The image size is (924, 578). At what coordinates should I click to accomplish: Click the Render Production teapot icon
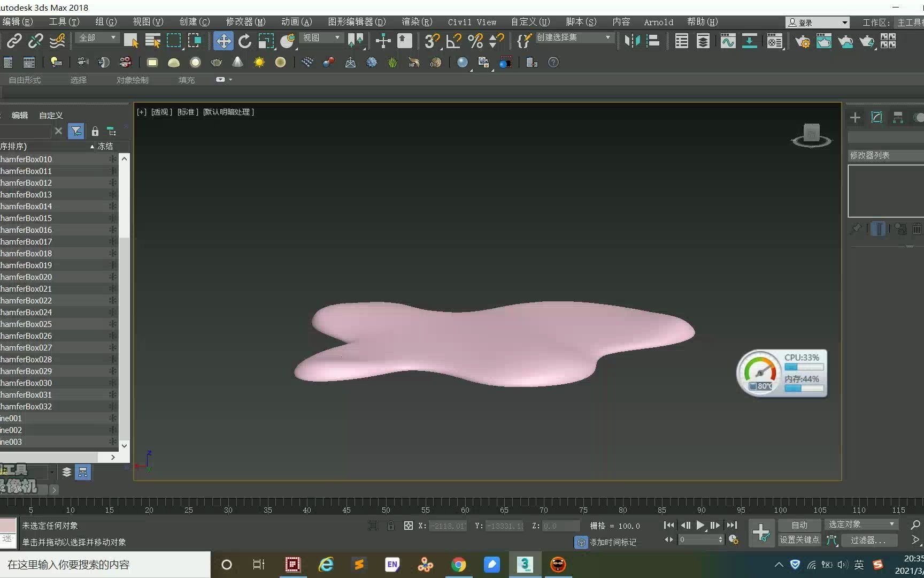pyautogui.click(x=867, y=41)
